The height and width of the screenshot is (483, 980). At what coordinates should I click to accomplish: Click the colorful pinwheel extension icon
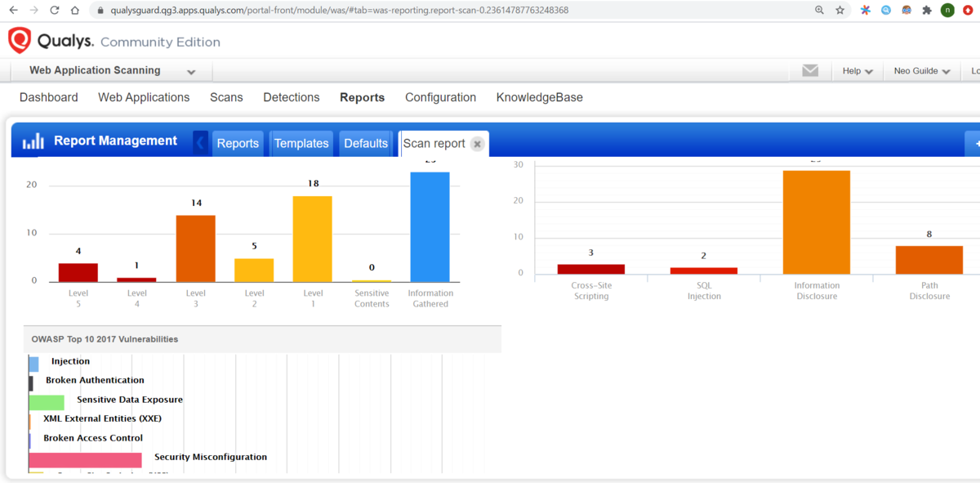[x=866, y=11]
